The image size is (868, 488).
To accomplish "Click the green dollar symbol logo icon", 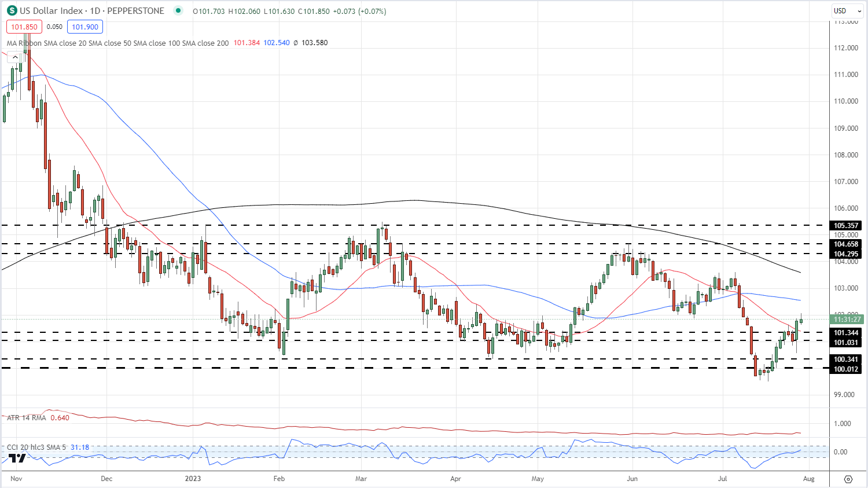I will tap(12, 10).
